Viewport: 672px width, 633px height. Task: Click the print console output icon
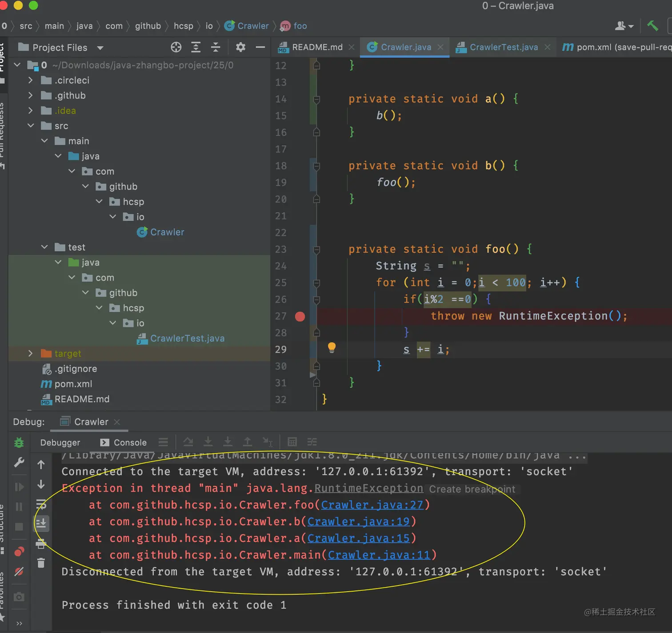click(41, 543)
